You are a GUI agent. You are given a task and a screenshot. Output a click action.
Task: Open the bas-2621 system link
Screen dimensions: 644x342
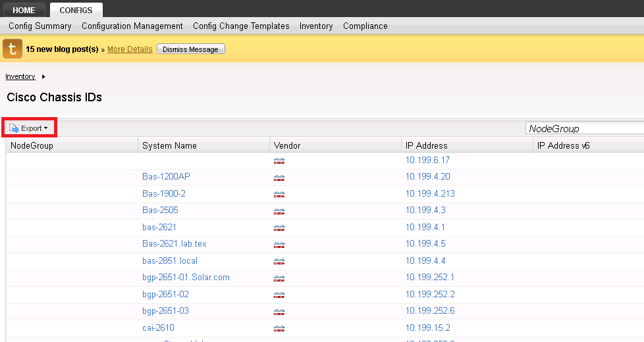coord(159,227)
